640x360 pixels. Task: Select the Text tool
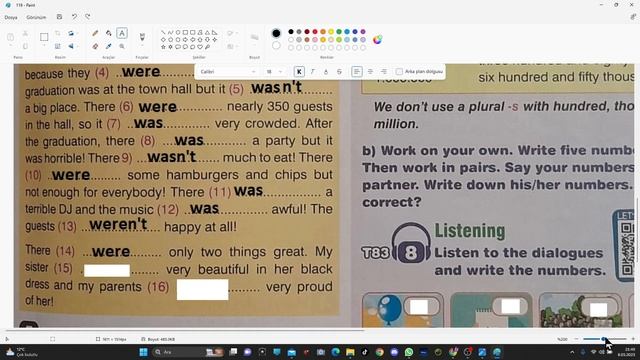click(x=122, y=33)
